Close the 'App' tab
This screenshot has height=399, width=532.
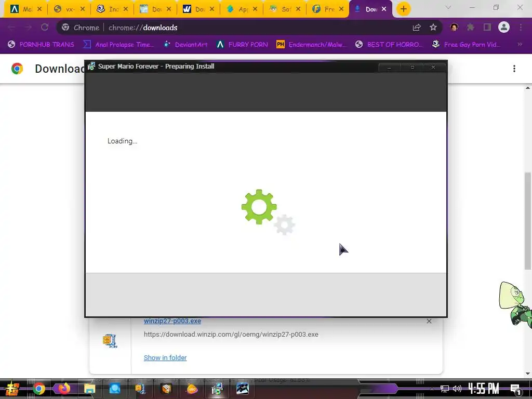point(255,9)
